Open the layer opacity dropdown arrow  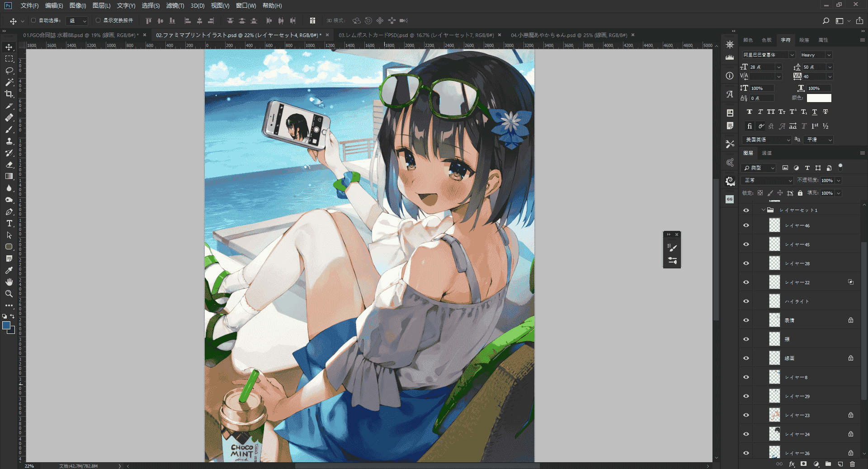(x=839, y=180)
